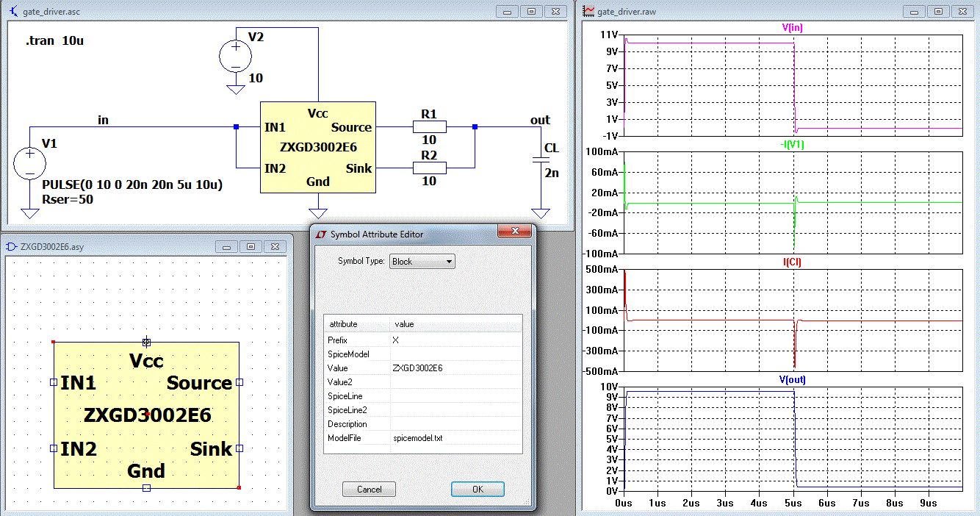Open the Symbol Type dropdown
This screenshot has height=516, width=980.
point(422,261)
